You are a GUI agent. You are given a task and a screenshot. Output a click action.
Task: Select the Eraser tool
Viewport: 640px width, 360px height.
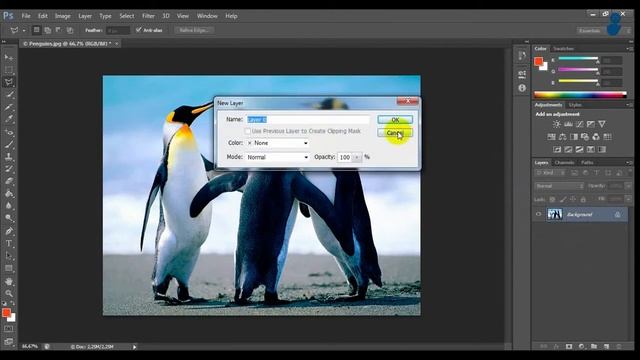pos(9,182)
